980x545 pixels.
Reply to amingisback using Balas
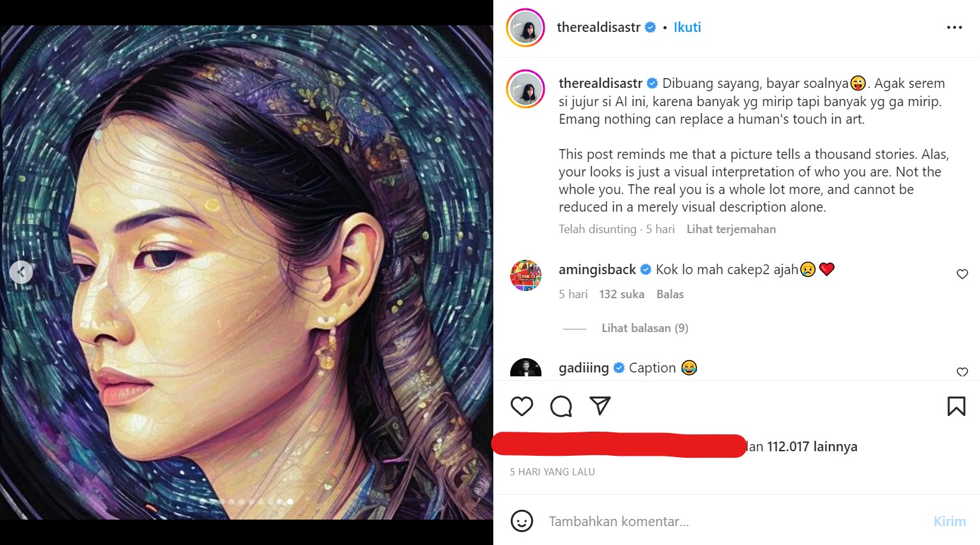pos(670,294)
